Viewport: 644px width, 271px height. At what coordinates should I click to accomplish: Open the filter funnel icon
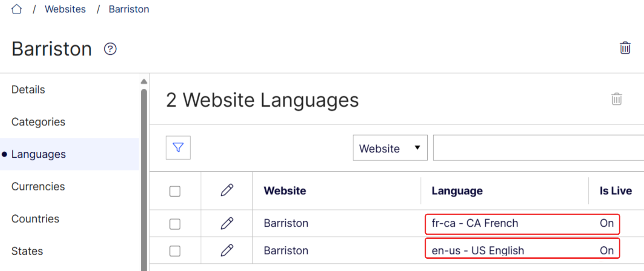(178, 148)
